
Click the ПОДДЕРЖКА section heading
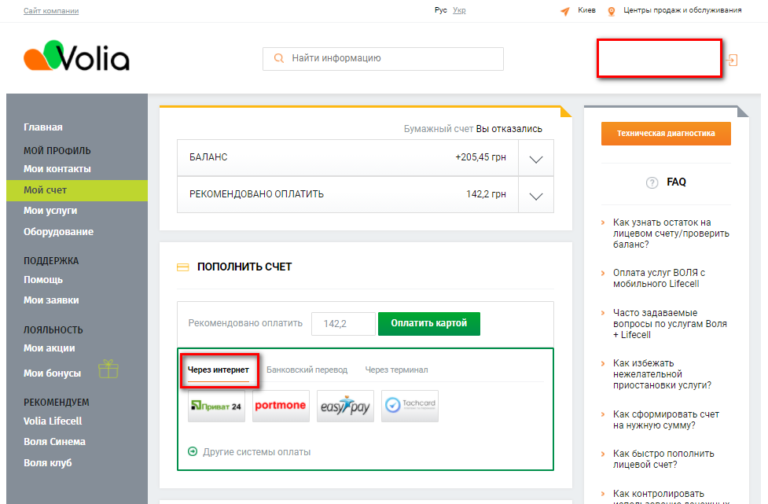pos(51,261)
